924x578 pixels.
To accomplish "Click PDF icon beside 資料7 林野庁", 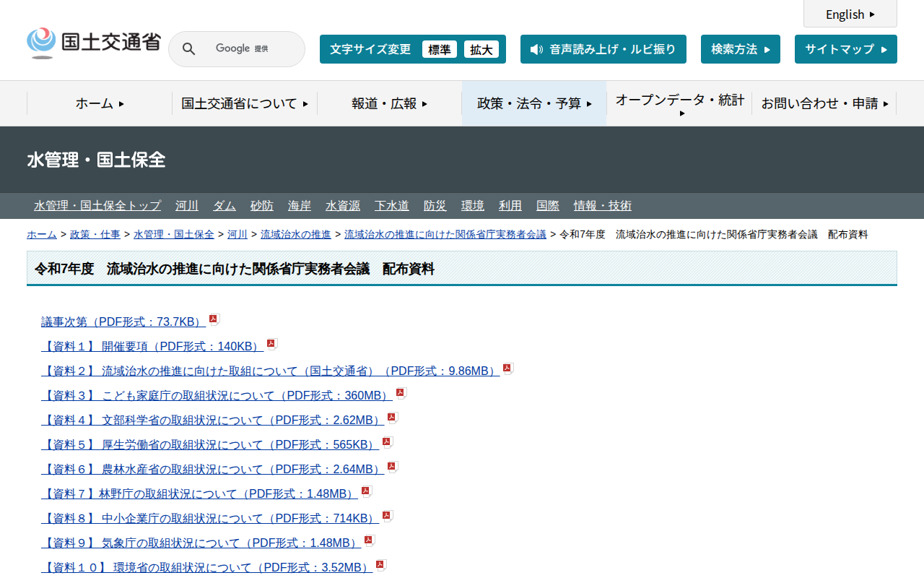I will 367,492.
